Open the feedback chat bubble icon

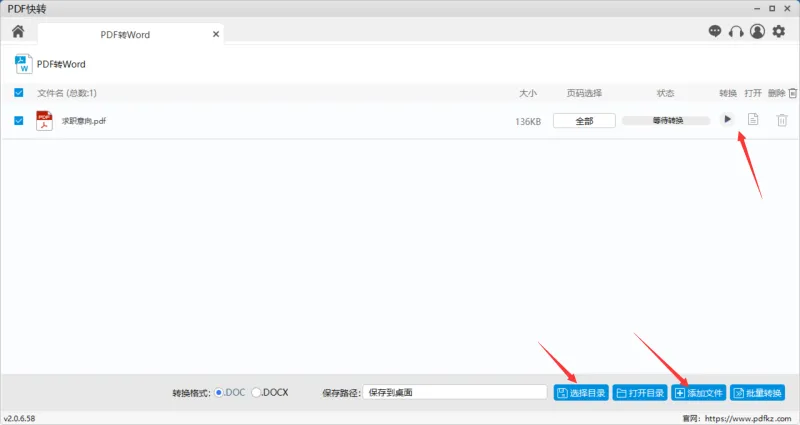tap(715, 32)
